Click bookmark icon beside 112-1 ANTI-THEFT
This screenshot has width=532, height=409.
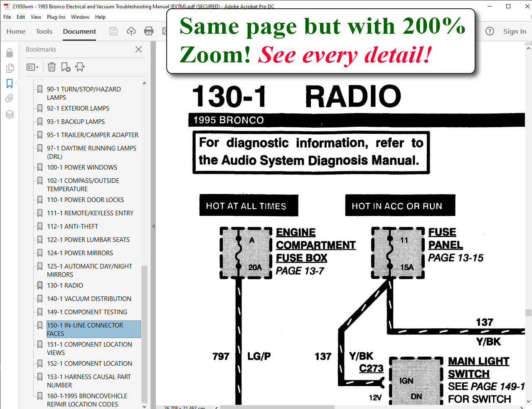pyautogui.click(x=40, y=226)
